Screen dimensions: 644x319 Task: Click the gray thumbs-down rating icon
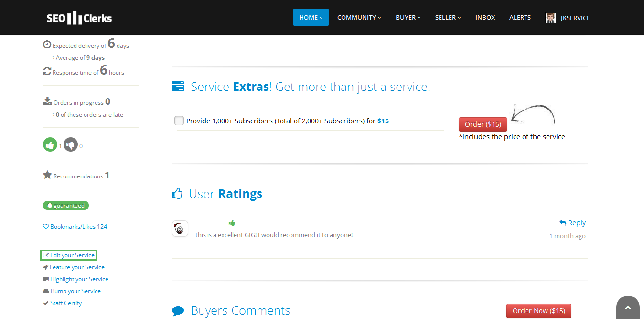pyautogui.click(x=71, y=145)
